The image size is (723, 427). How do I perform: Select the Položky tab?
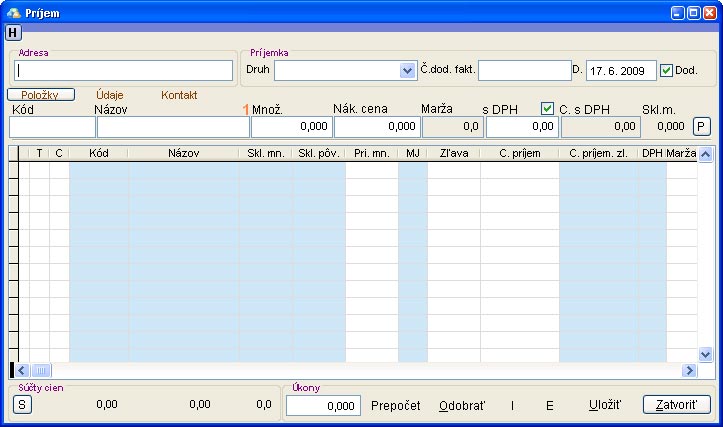tap(41, 94)
